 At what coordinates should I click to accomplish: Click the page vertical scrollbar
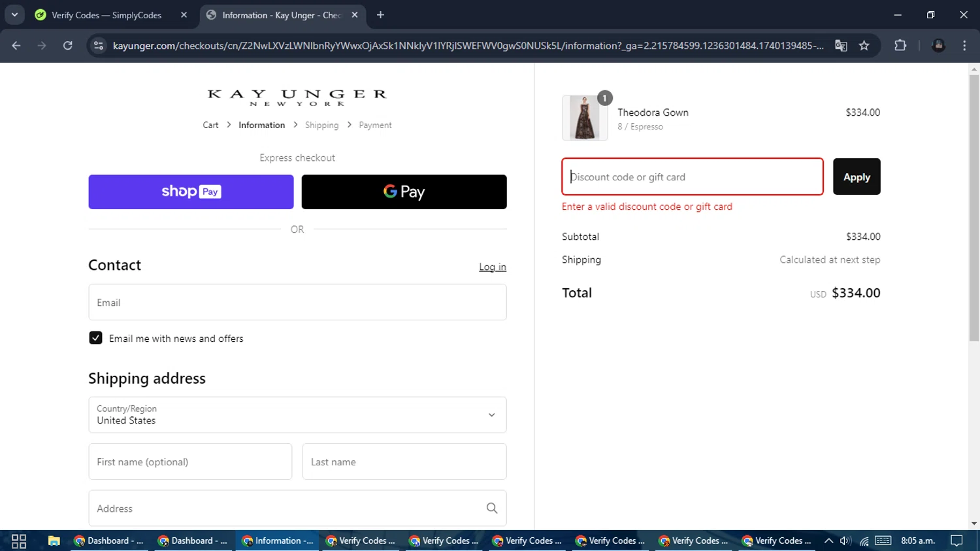click(974, 208)
